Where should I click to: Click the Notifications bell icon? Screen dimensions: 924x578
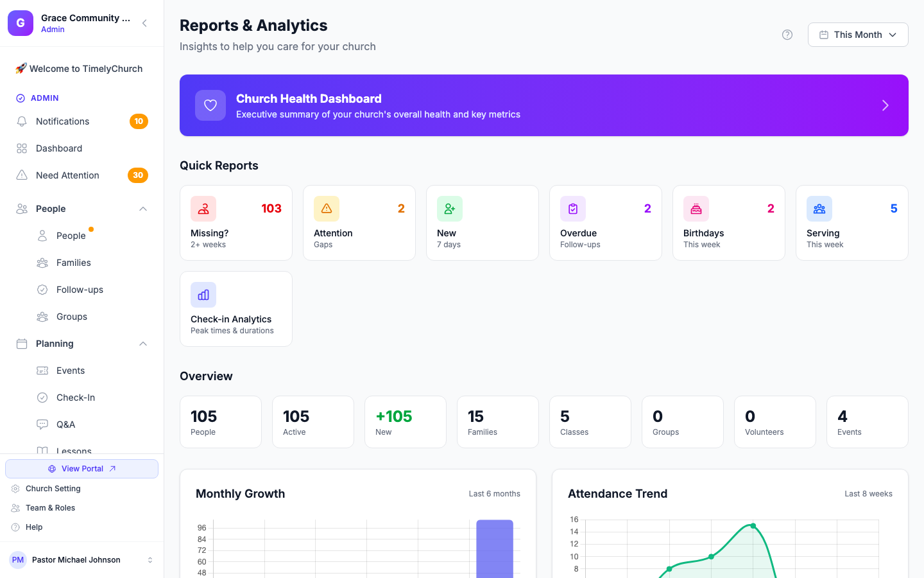coord(22,121)
